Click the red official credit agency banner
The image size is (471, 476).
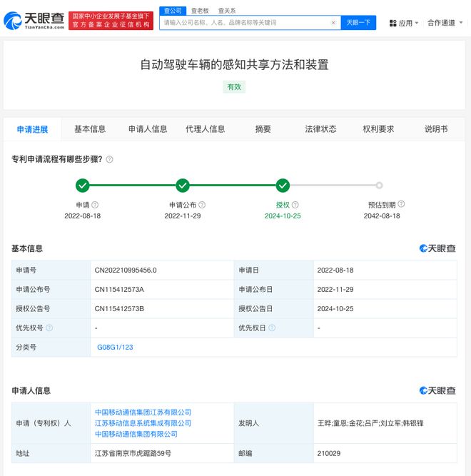[x=111, y=21]
